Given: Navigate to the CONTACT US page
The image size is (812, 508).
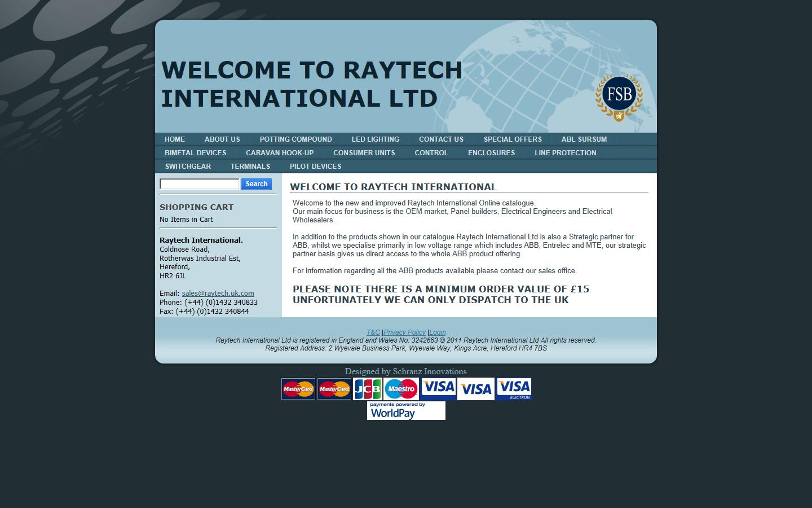Looking at the screenshot, I should [x=441, y=139].
